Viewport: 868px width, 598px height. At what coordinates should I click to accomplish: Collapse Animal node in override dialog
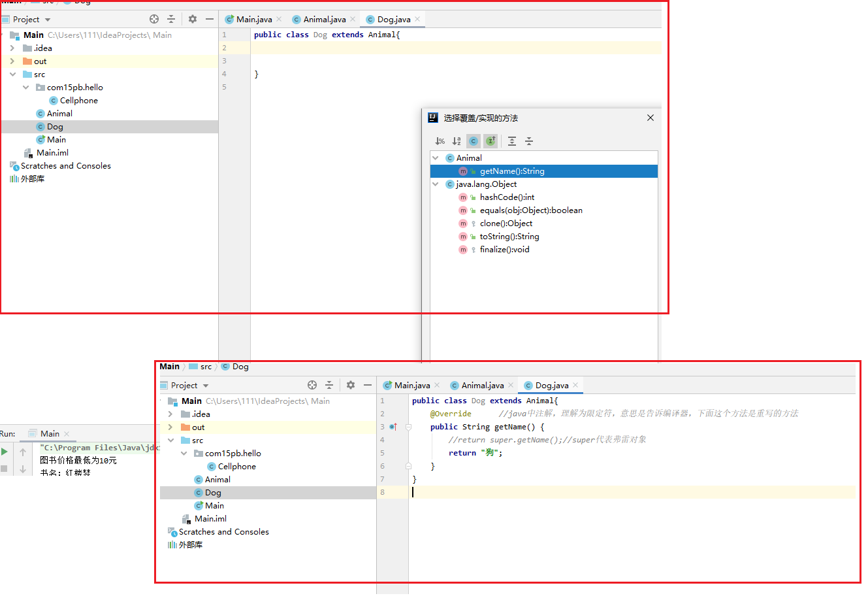436,158
